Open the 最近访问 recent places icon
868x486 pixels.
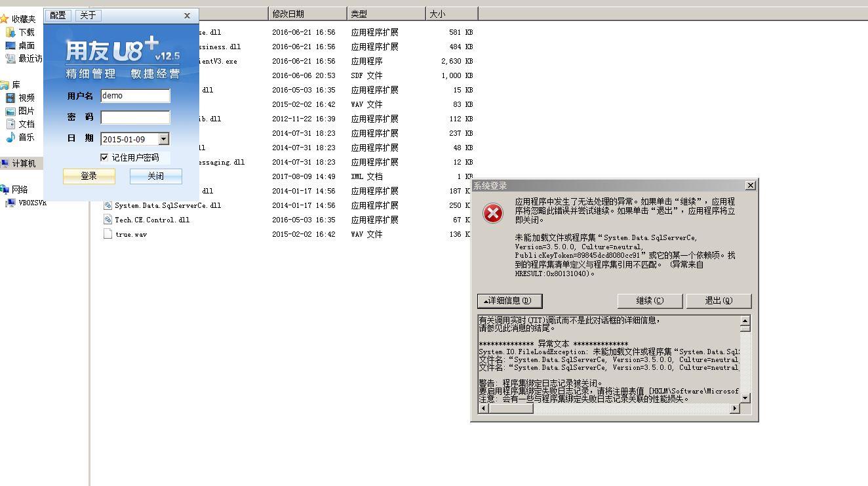pyautogui.click(x=10, y=58)
